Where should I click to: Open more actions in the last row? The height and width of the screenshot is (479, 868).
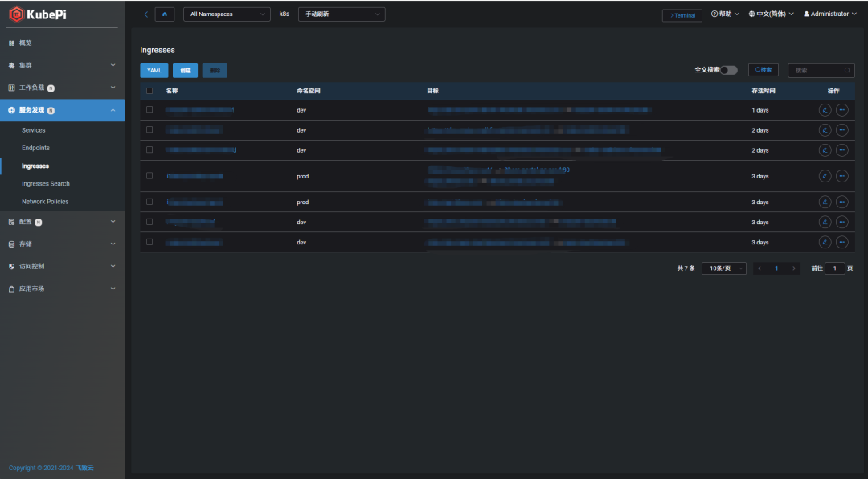click(x=842, y=243)
